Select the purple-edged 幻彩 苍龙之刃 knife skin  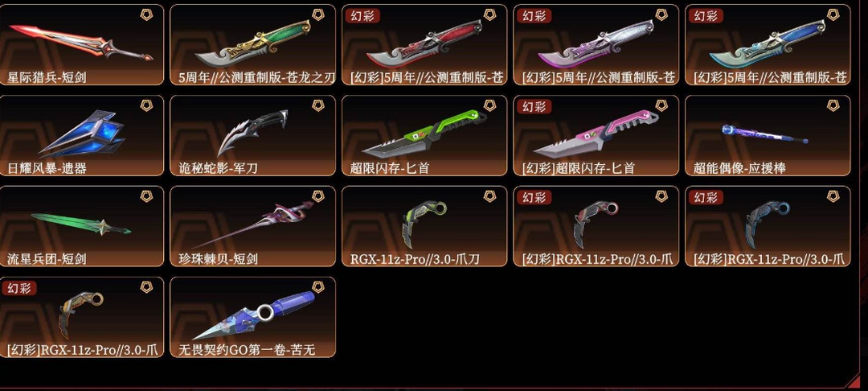596,45
